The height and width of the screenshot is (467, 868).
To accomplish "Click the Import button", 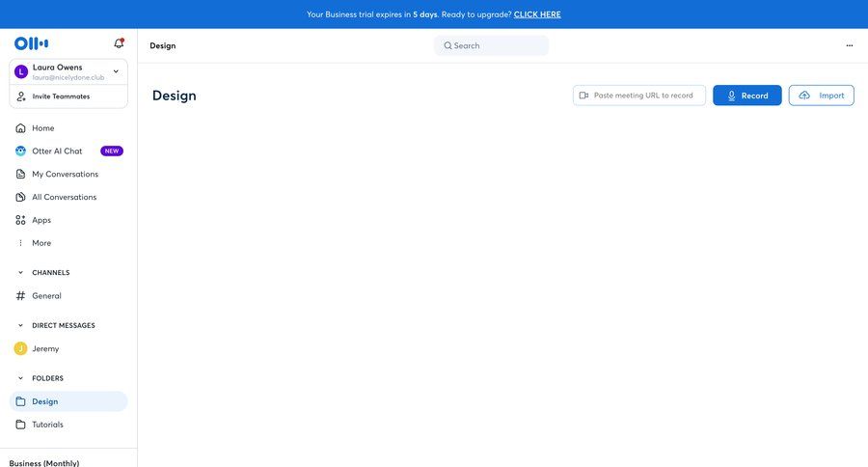I will [821, 96].
